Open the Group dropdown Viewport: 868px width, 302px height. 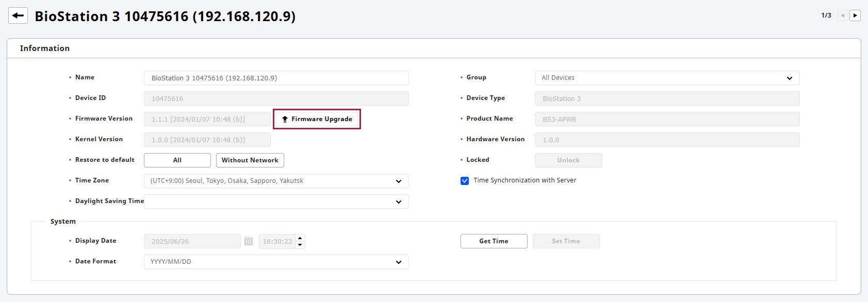pyautogui.click(x=667, y=78)
